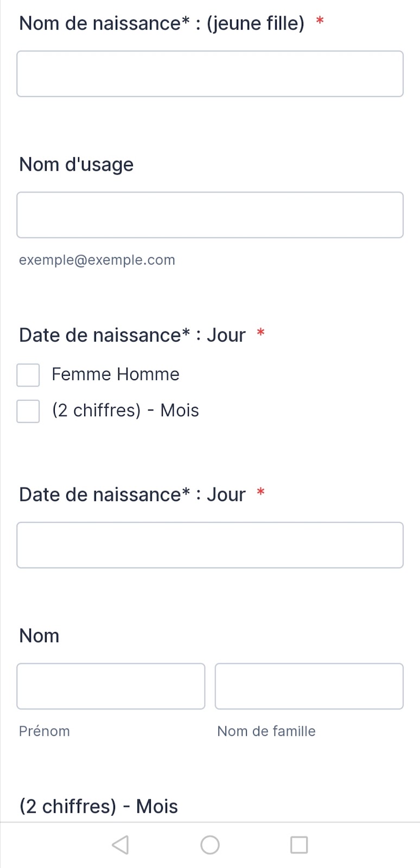Screen dimensions: 420x868
Task: Tap the "exemple@exemple.com" hint text
Action: tap(97, 260)
